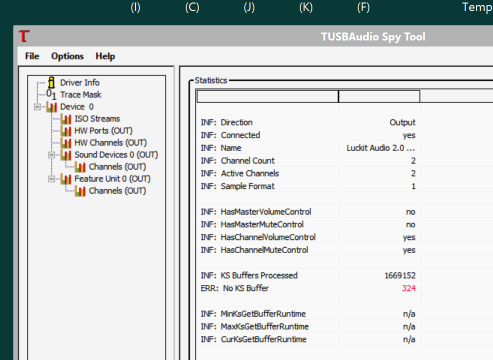
Task: Click the 1669152 buffers value
Action: 400,275
